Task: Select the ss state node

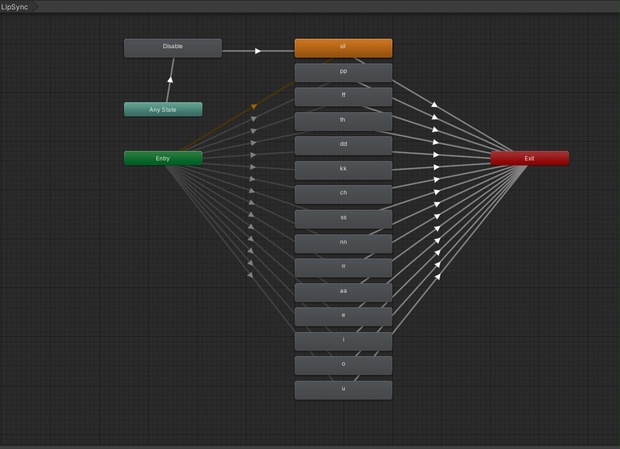Action: coord(343,219)
